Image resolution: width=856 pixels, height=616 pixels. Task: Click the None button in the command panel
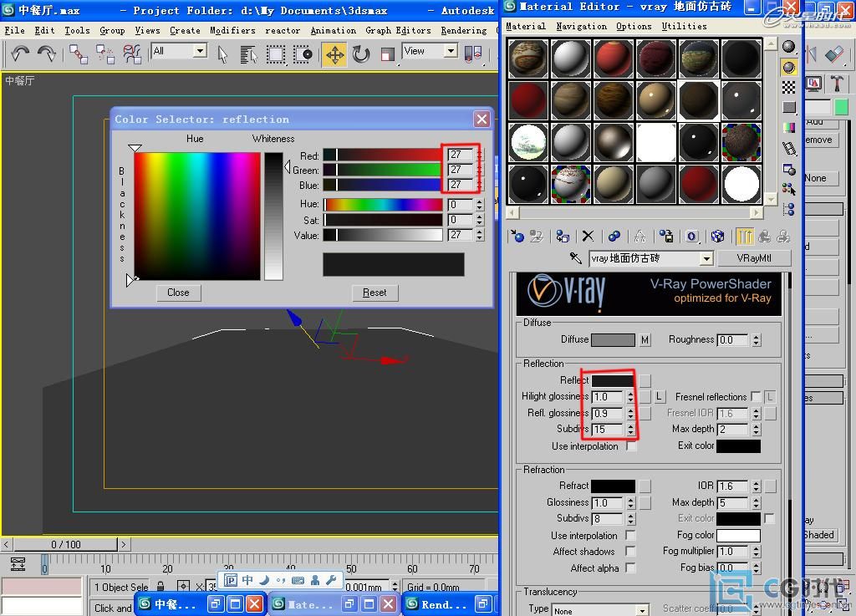coord(816,178)
